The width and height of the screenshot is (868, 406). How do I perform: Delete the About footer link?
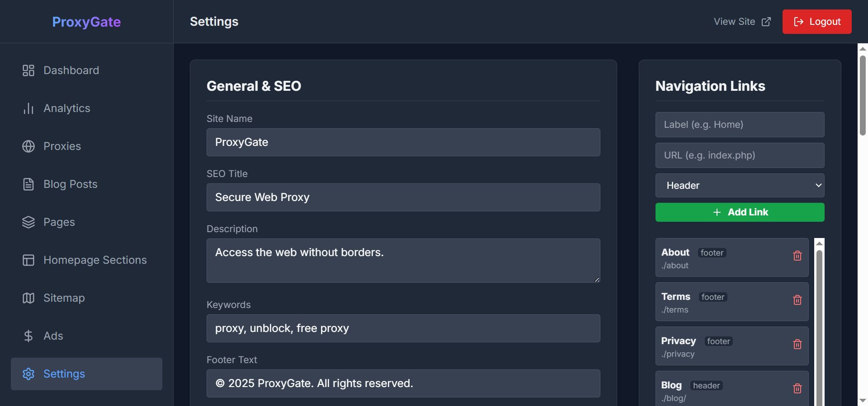797,256
